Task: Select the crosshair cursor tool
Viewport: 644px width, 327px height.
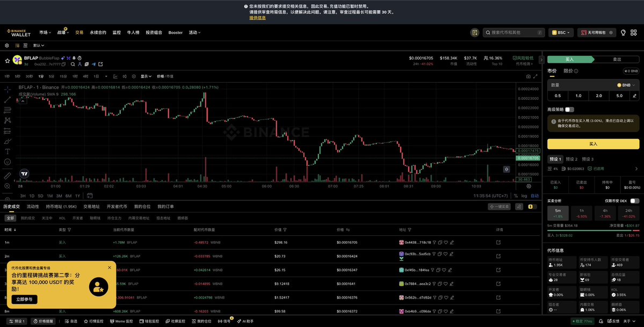Action: click(8, 89)
